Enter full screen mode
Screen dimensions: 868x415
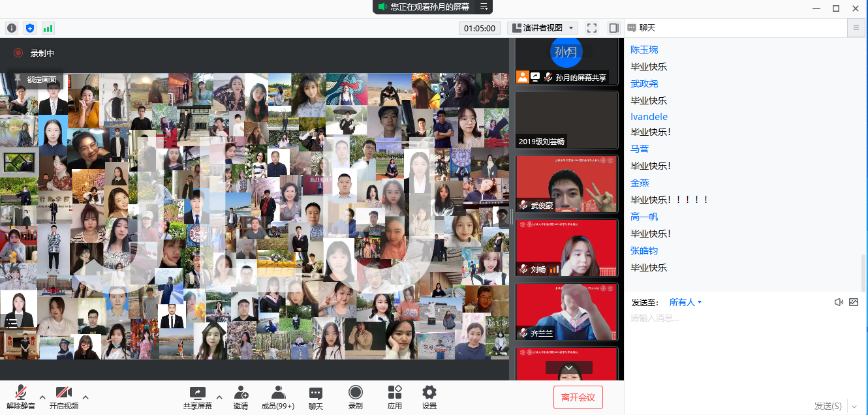[592, 28]
